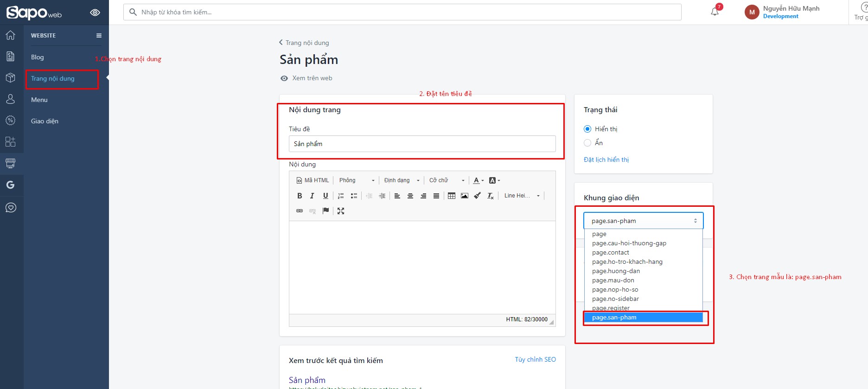Open the Products box icon in sidebar
Screen dimensions: 868x389
(10, 78)
